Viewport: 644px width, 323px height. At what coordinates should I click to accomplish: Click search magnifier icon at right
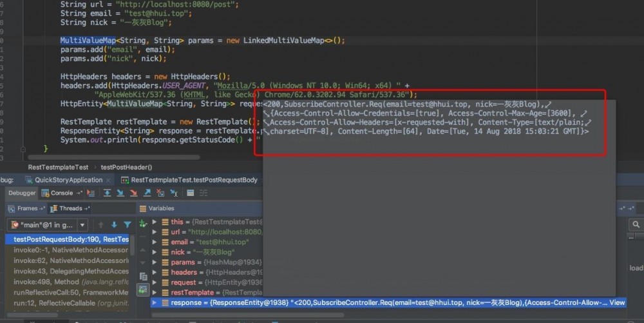tap(636, 224)
